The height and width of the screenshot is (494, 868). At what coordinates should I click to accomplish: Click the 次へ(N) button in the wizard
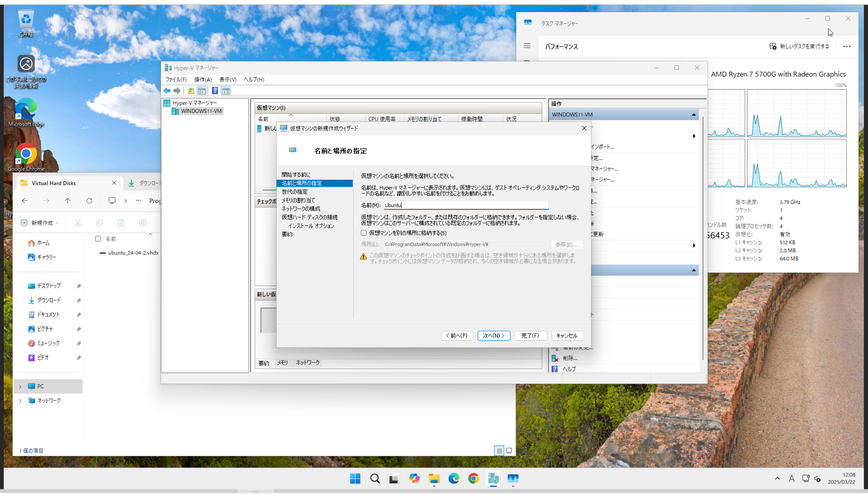(493, 335)
